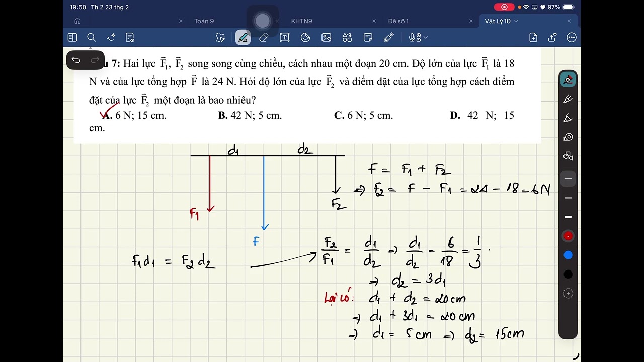Tap the battery 97% indicator
Viewport: 644px width, 362px height.
[x=561, y=7]
